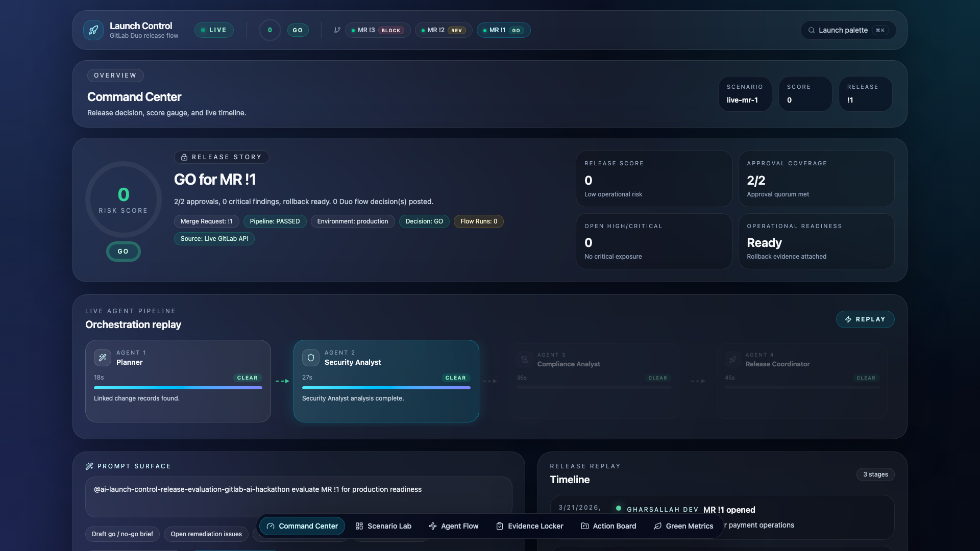Viewport: 980px width, 551px height.
Task: Select MR !1 GO scenario chip
Action: point(503,30)
